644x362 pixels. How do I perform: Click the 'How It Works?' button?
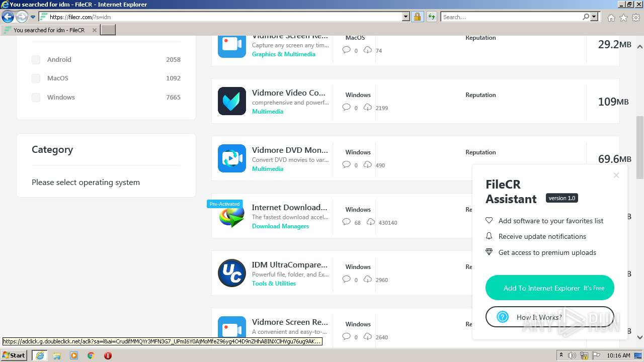(x=550, y=317)
